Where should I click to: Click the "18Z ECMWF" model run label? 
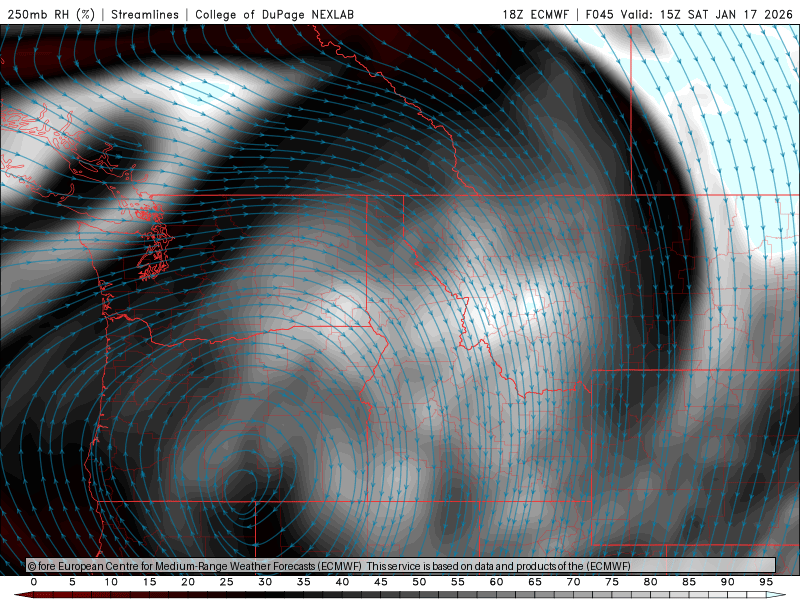pos(535,14)
